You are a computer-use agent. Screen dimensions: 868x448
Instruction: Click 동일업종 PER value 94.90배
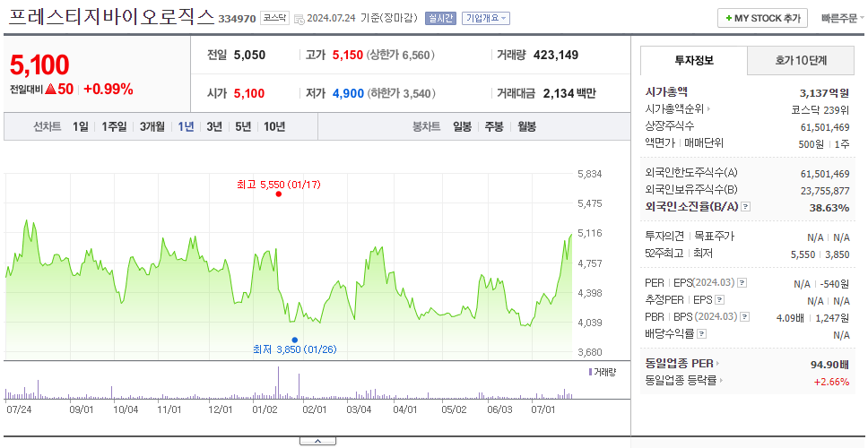click(829, 365)
